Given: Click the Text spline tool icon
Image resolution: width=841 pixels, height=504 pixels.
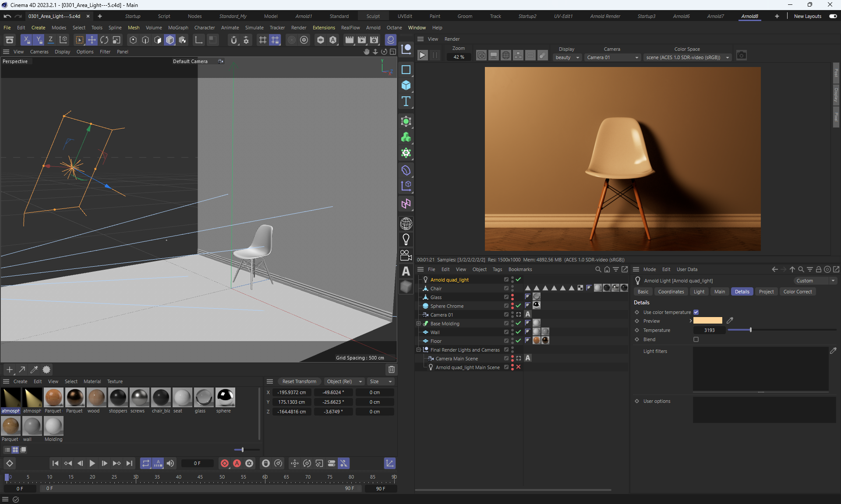Looking at the screenshot, I should tap(406, 102).
